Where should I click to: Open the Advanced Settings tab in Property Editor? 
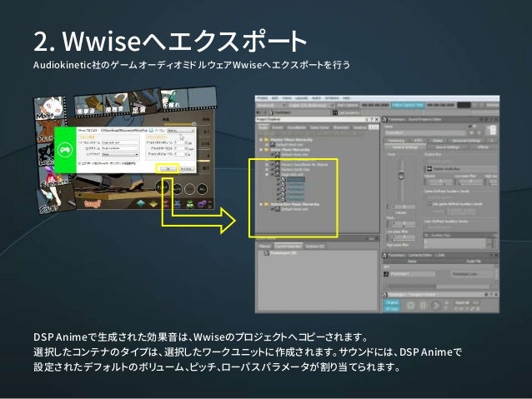pos(466,140)
